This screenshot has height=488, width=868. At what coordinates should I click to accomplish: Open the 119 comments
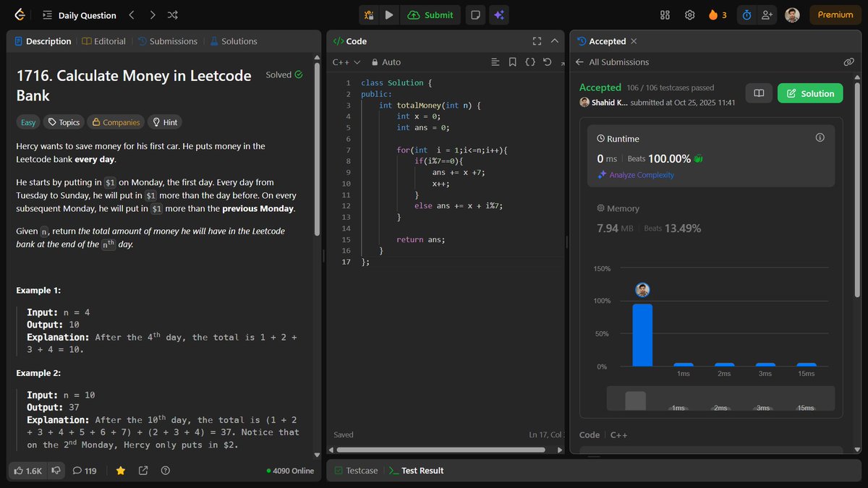pyautogui.click(x=85, y=471)
